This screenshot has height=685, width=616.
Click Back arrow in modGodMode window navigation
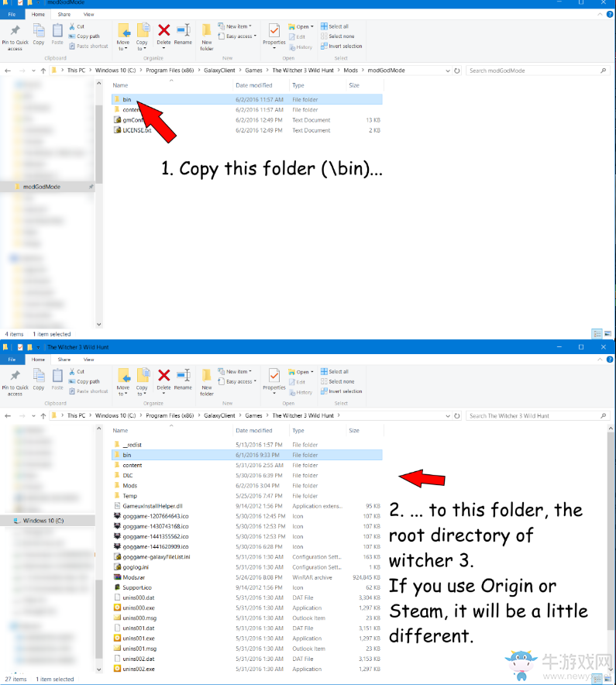pyautogui.click(x=8, y=71)
